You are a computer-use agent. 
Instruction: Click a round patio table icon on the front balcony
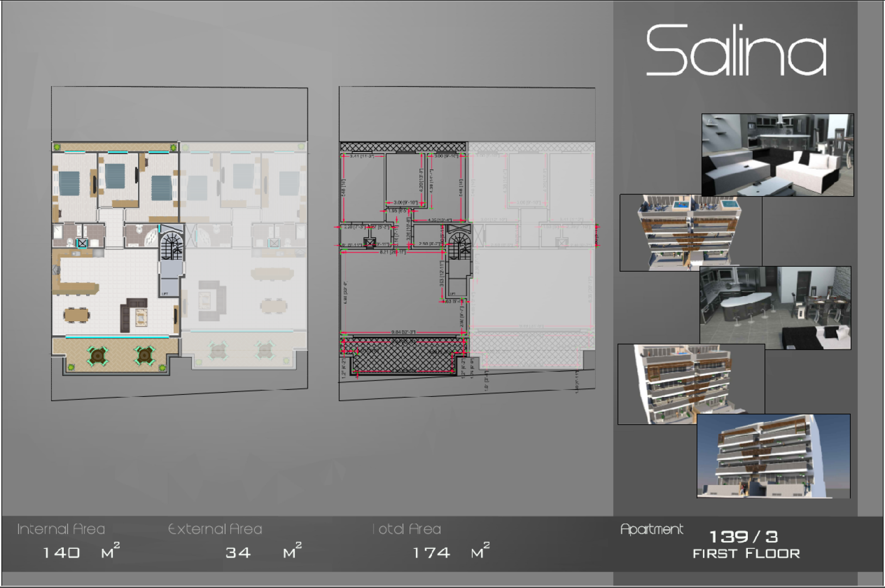98,355
